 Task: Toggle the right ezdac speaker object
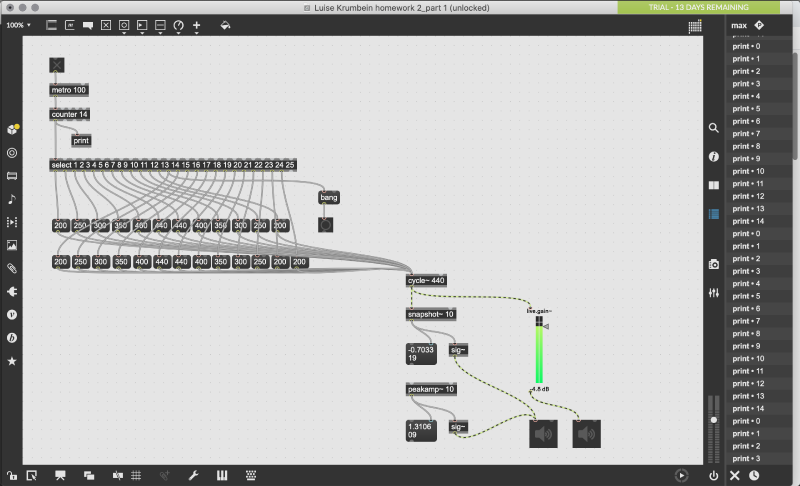click(x=586, y=434)
